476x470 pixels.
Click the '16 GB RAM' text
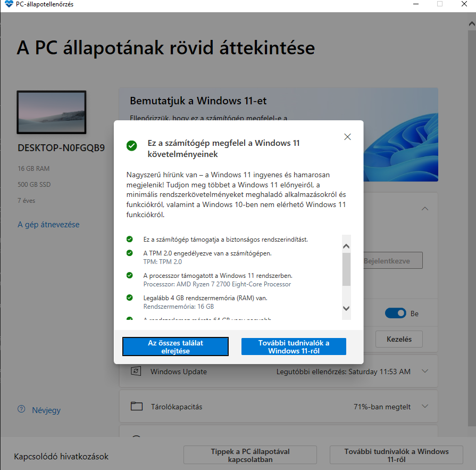pos(34,169)
